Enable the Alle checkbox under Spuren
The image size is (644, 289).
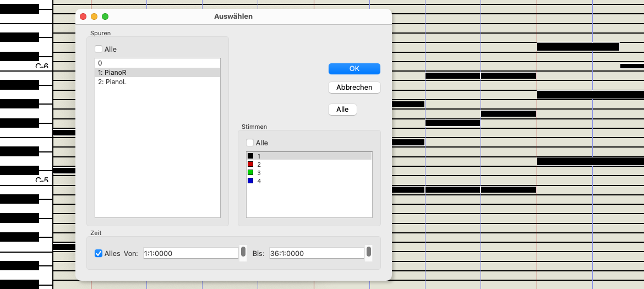point(99,49)
